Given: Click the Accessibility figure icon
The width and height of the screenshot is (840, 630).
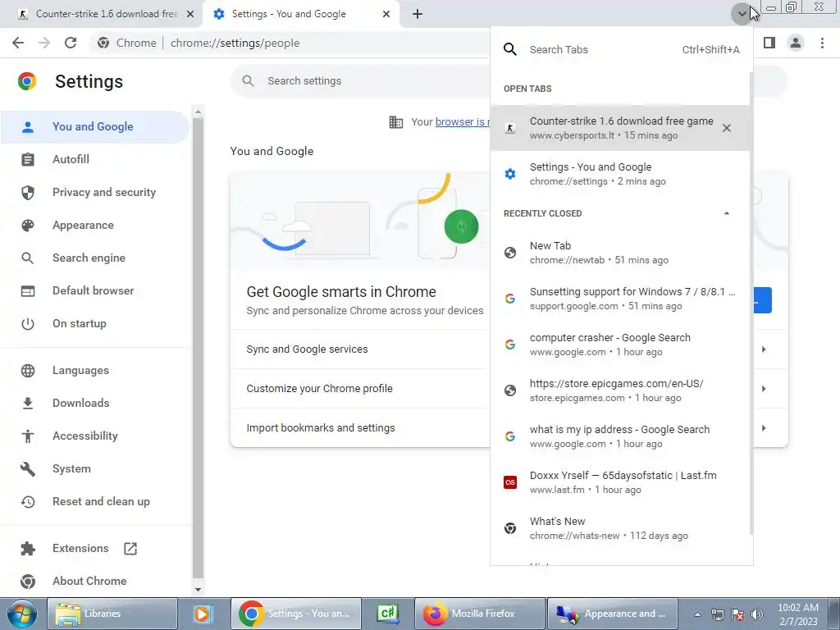Looking at the screenshot, I should [x=27, y=436].
